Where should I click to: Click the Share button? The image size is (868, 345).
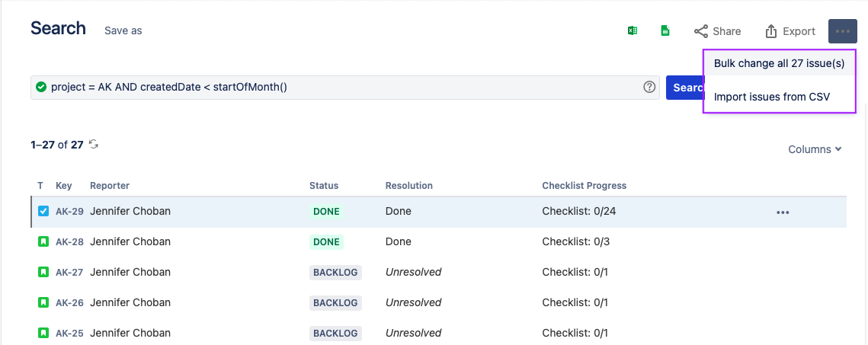717,31
